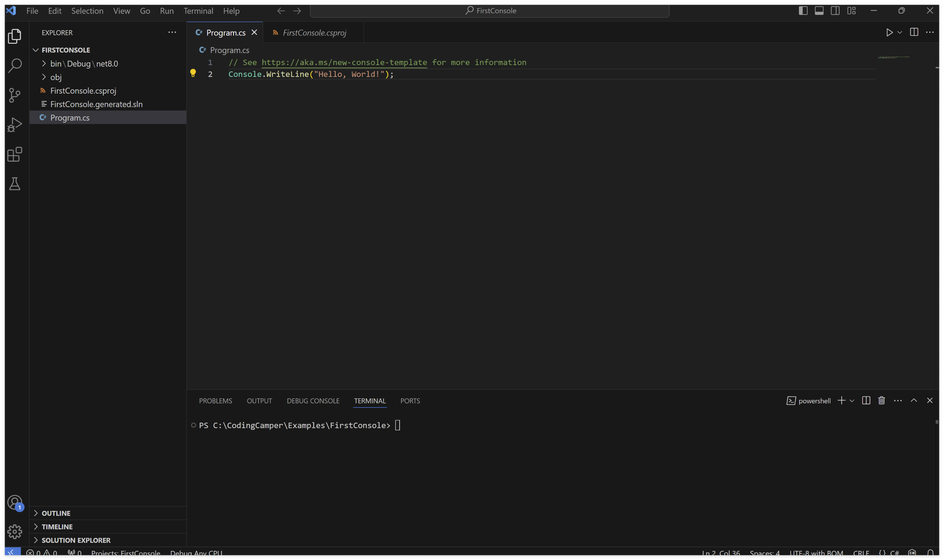Screen dimensions: 944x560
Task: Expand the Solution Explorer section
Action: 76,540
